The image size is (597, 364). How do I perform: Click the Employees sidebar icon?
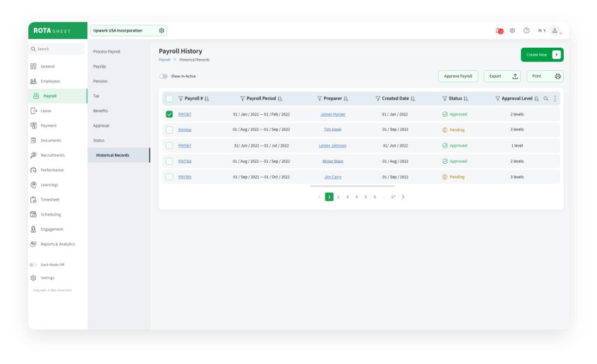coord(33,81)
